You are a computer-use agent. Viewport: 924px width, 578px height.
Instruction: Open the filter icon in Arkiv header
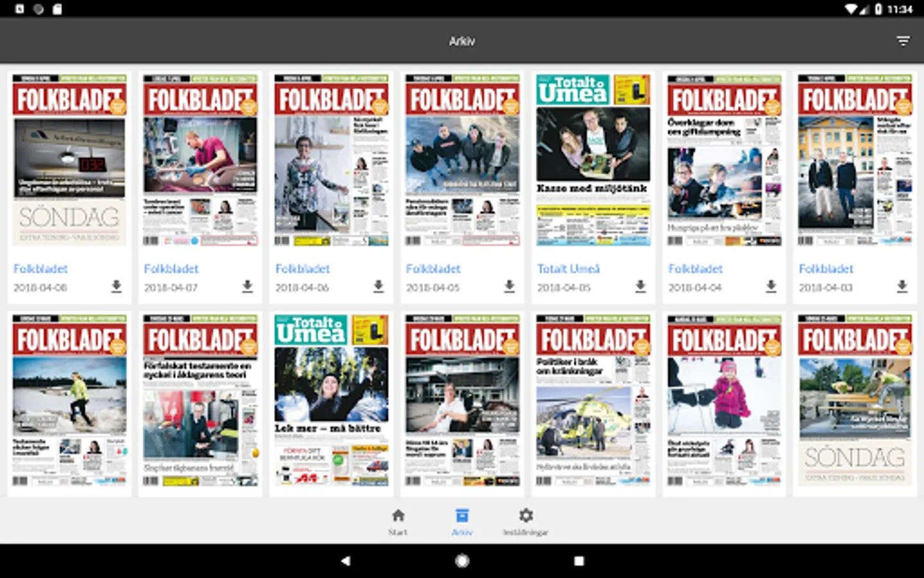(903, 41)
